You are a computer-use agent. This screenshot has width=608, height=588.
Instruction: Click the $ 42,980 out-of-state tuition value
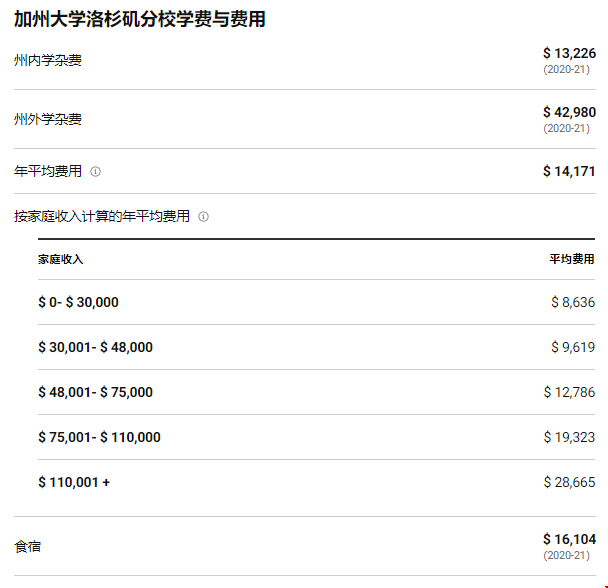569,112
